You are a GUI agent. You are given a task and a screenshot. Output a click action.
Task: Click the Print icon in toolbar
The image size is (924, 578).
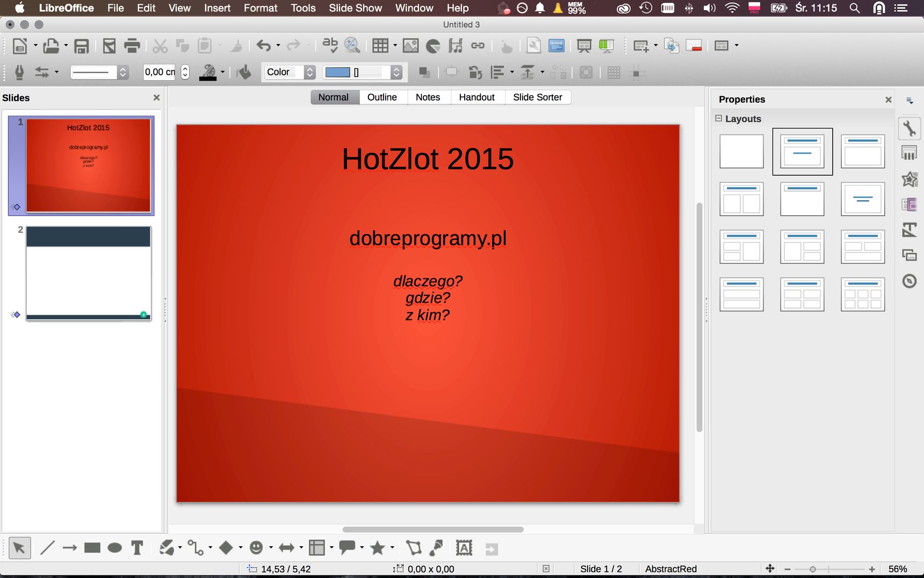pos(132,46)
